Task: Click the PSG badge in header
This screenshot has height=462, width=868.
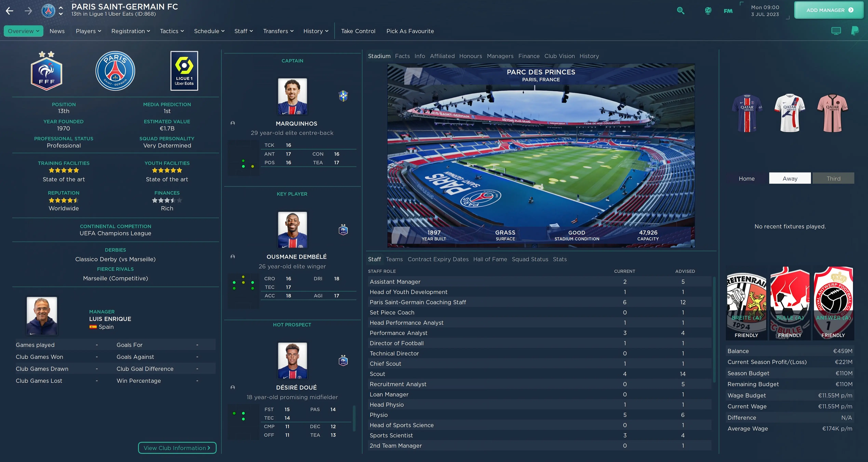Action: pyautogui.click(x=48, y=10)
